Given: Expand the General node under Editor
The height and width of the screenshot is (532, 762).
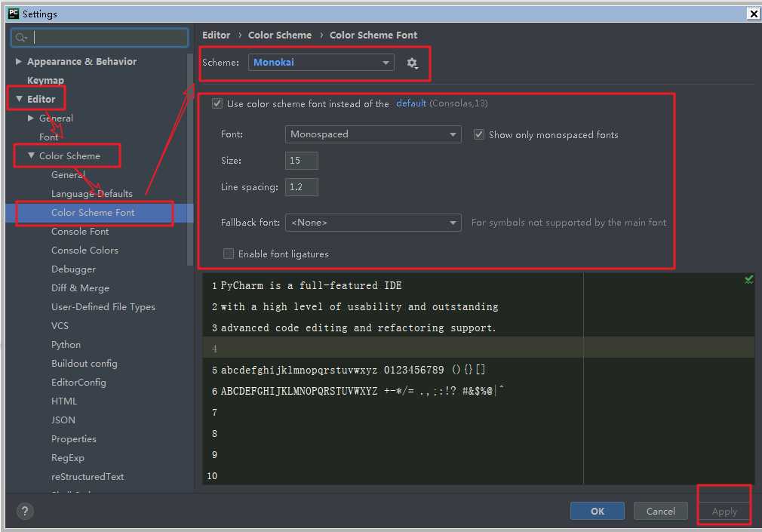Looking at the screenshot, I should [x=31, y=118].
